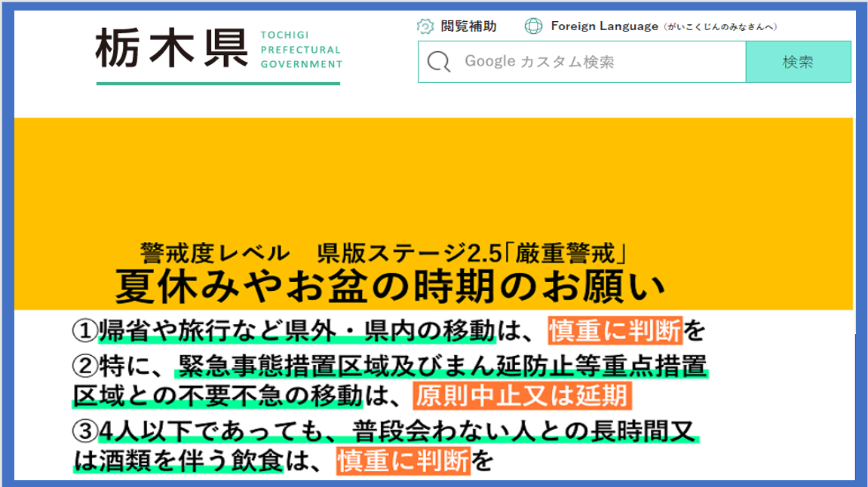This screenshot has height=487, width=868.
Task: Click the circled number ③ marker
Action: (84, 433)
